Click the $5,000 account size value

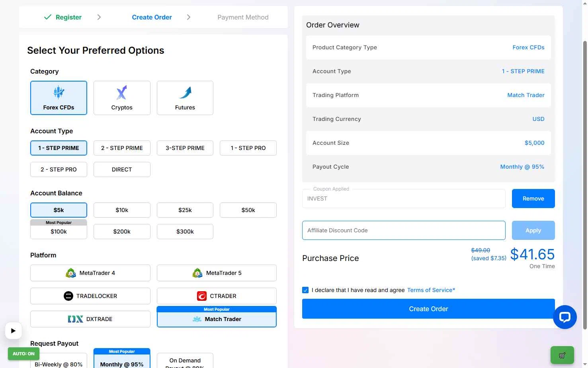point(534,143)
